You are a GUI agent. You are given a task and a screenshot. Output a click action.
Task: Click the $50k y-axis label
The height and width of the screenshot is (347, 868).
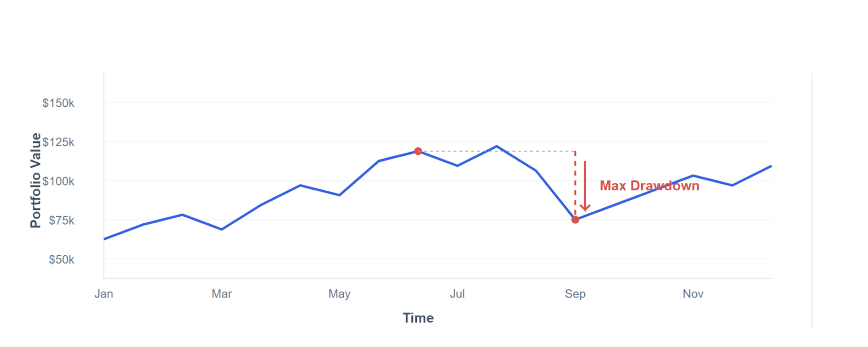point(61,260)
